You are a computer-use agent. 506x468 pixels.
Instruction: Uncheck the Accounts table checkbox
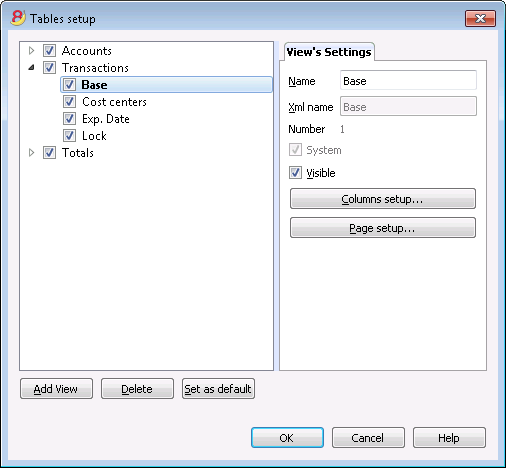coord(49,51)
